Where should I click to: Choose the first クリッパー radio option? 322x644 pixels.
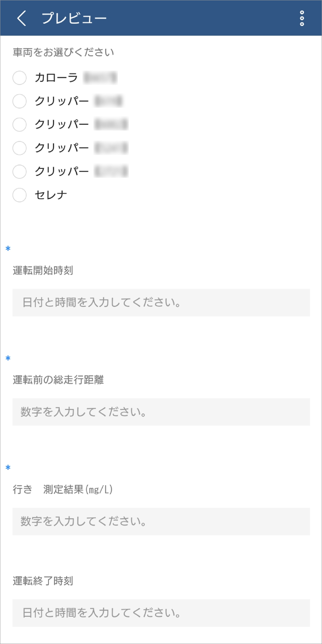20,101
